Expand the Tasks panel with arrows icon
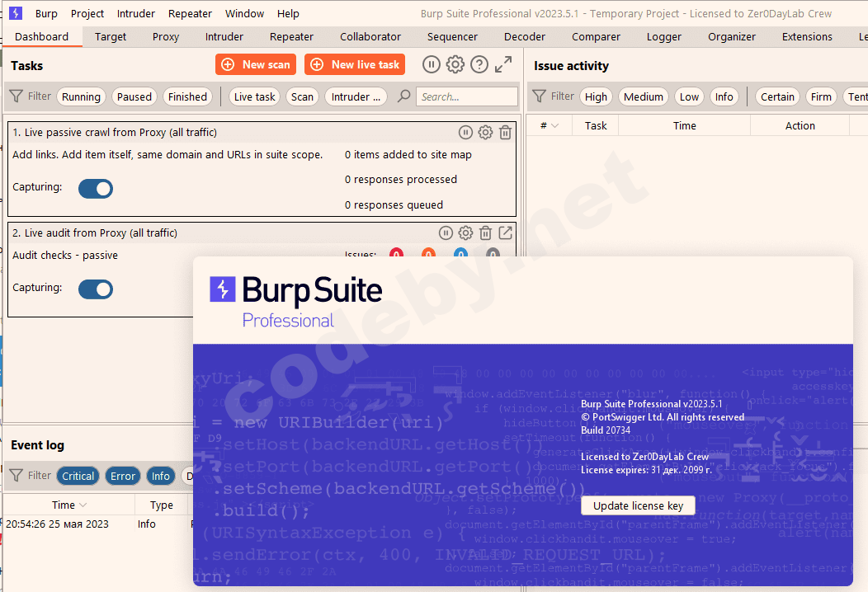Viewport: 868px width, 592px height. tap(503, 65)
